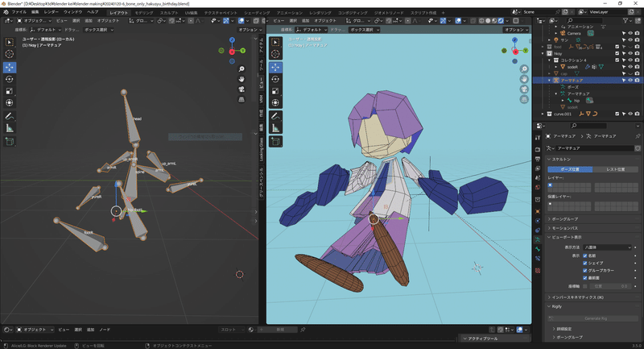Select the Annotate tool in right viewport
The height and width of the screenshot is (349, 644).
[275, 116]
